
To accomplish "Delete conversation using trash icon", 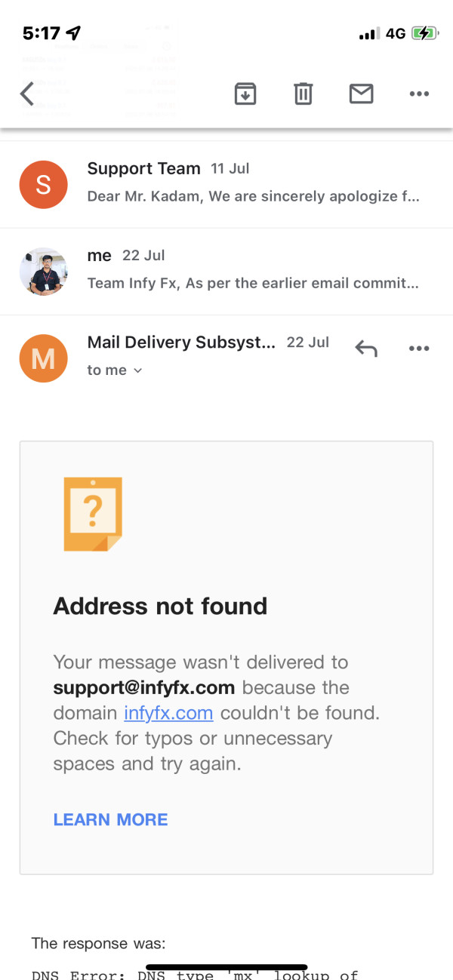I will pyautogui.click(x=303, y=94).
